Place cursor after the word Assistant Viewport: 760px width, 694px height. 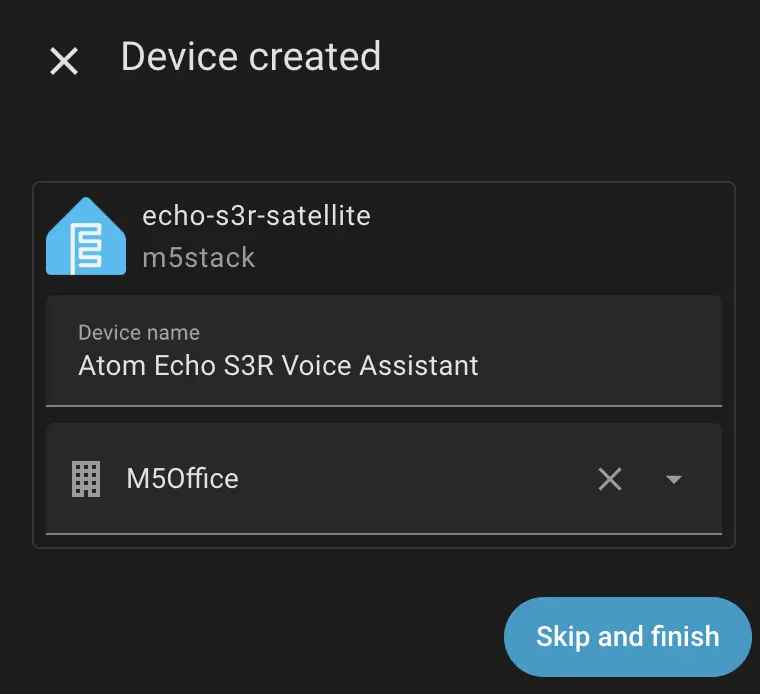point(480,365)
